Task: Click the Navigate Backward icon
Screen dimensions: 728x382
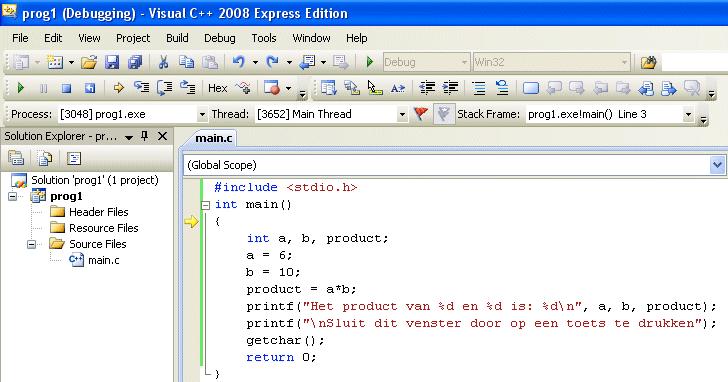Action: [x=307, y=62]
